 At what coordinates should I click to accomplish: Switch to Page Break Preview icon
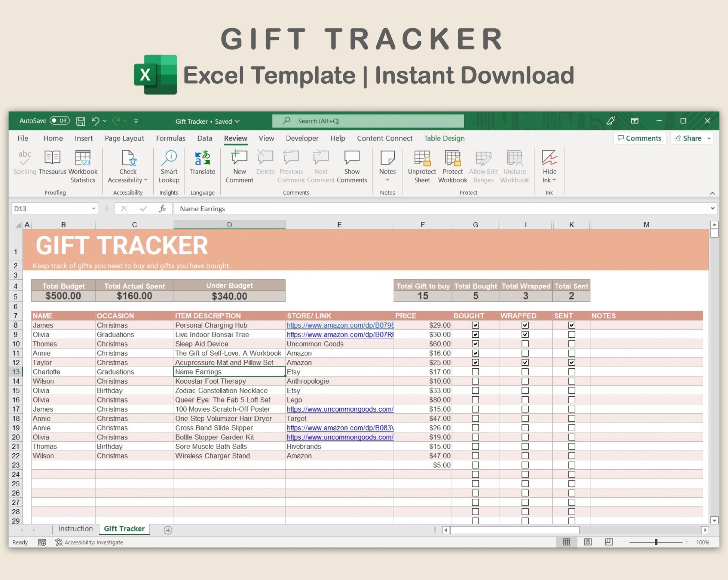point(609,542)
